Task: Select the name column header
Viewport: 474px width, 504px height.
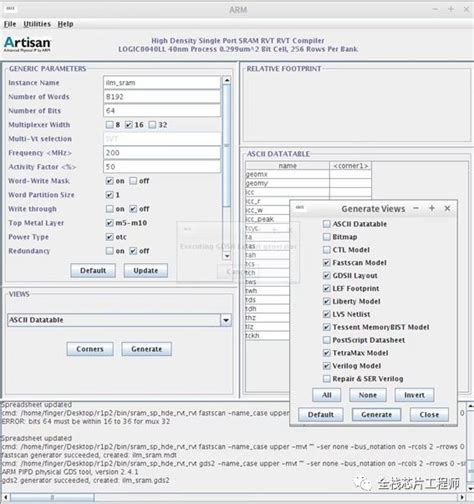Action: tap(288, 166)
